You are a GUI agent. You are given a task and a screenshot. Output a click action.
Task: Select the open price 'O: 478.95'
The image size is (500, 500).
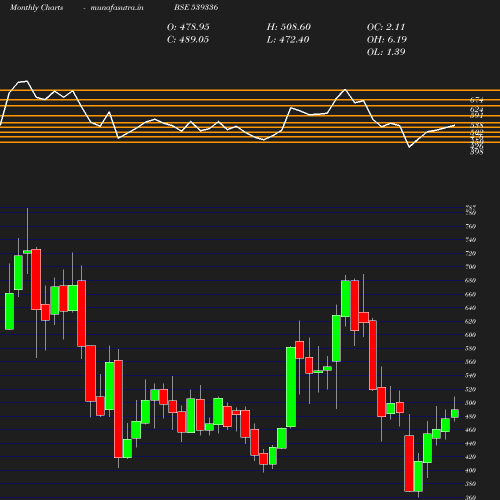188,27
